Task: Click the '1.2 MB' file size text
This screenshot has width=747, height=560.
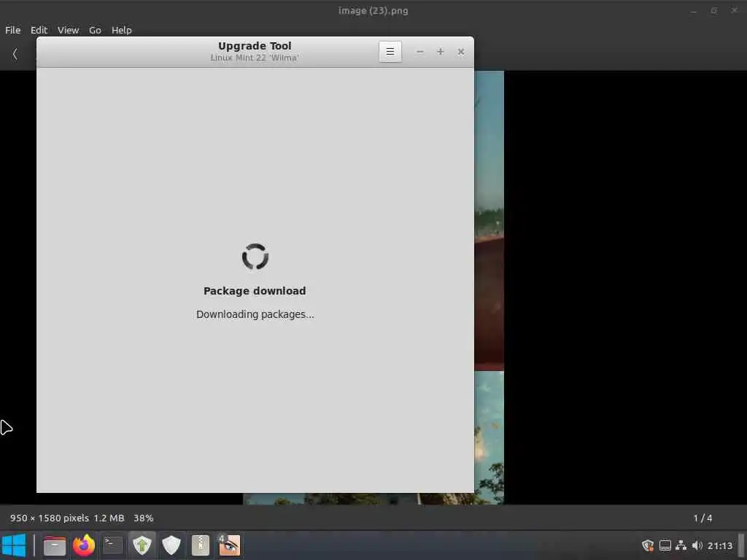Action: [x=109, y=518]
